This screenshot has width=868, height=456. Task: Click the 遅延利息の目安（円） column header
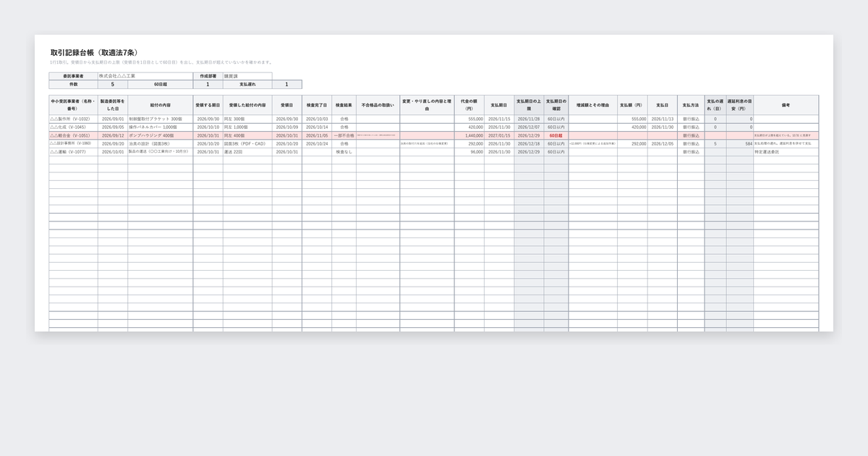[740, 105]
